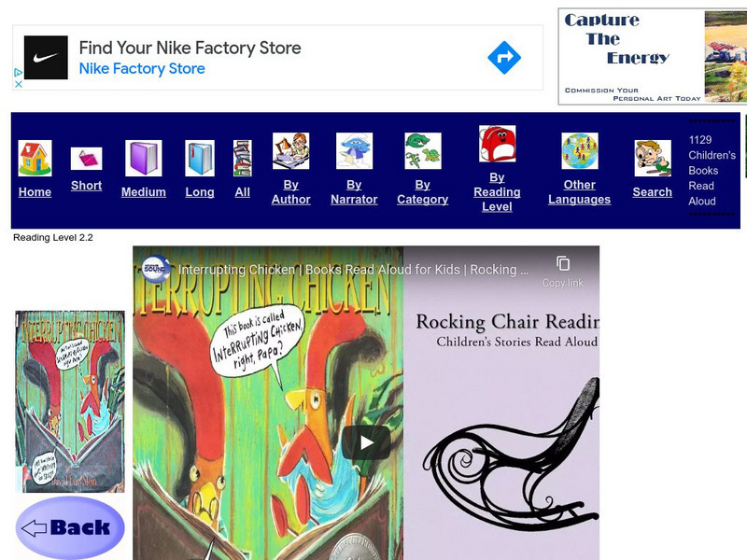Select the purple Medium book icon
747x560 pixels.
(144, 158)
